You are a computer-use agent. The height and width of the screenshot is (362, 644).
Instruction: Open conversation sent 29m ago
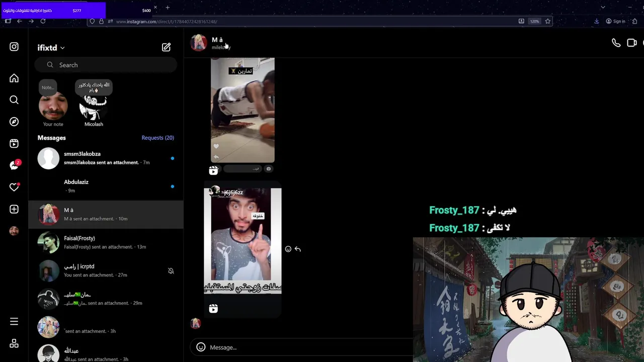click(x=106, y=299)
